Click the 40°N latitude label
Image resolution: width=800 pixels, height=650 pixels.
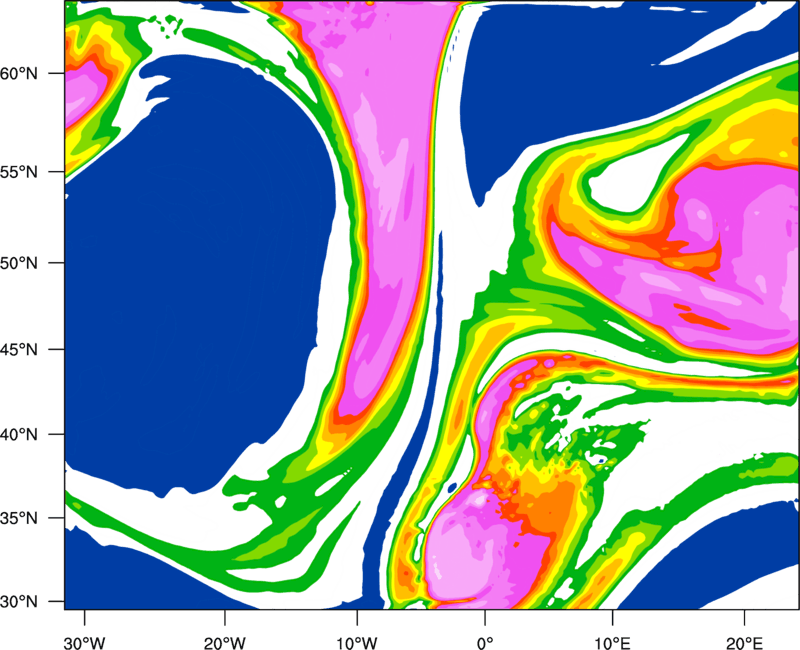(19, 435)
